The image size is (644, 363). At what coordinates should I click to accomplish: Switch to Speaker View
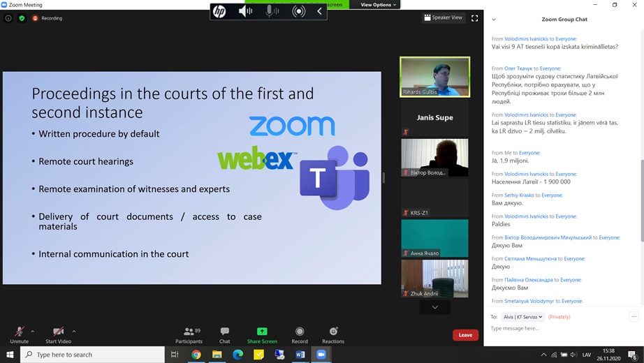443,17
